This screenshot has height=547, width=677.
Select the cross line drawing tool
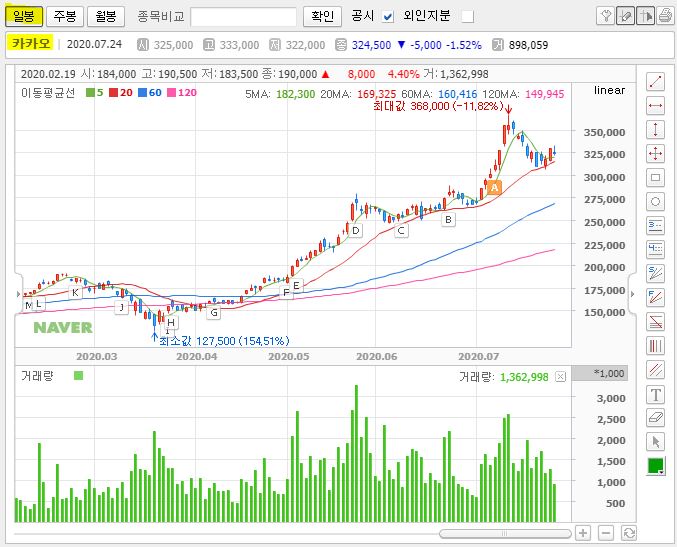[655, 153]
